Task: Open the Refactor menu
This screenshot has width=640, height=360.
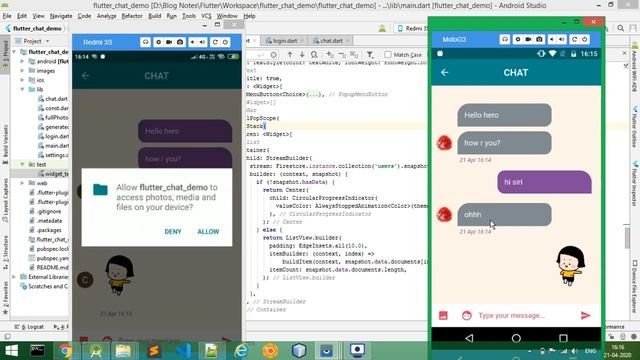Action: 132,16
